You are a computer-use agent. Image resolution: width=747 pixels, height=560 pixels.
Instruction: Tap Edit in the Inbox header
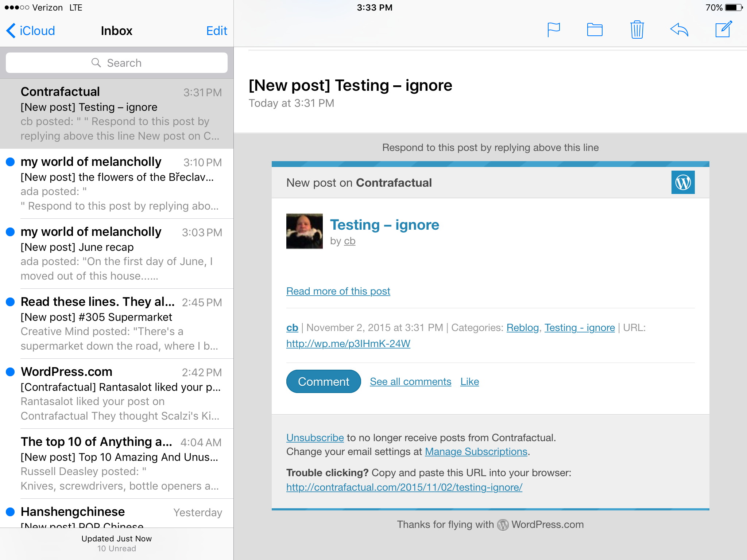pos(217,31)
